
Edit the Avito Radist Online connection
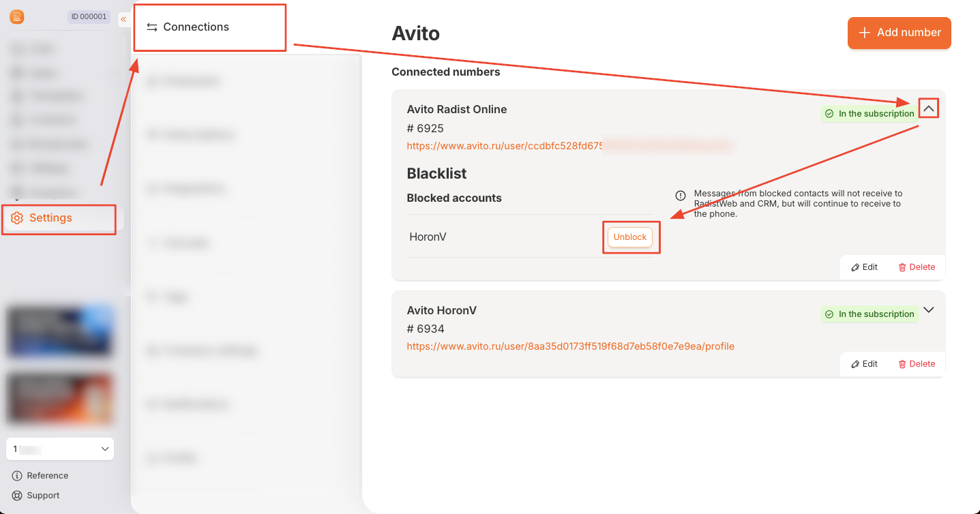tap(864, 267)
